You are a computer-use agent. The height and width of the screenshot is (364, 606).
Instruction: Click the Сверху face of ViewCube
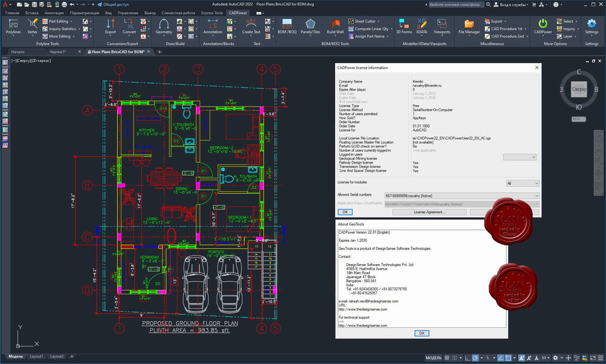pyautogui.click(x=579, y=89)
